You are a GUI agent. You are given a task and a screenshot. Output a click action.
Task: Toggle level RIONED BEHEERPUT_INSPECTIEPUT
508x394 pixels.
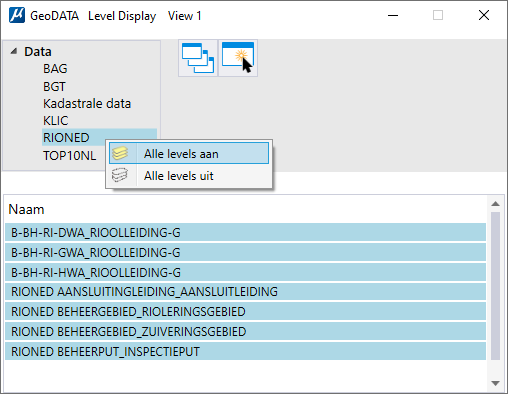tap(245, 351)
